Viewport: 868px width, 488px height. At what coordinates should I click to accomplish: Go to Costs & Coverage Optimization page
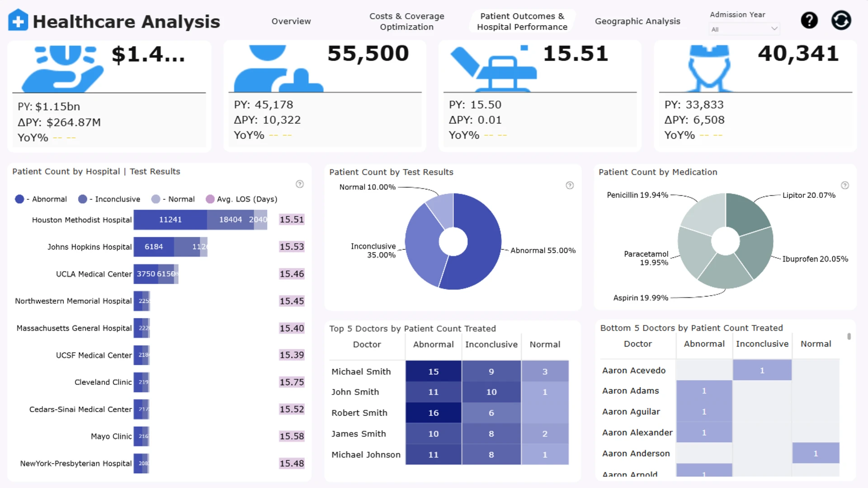406,21
